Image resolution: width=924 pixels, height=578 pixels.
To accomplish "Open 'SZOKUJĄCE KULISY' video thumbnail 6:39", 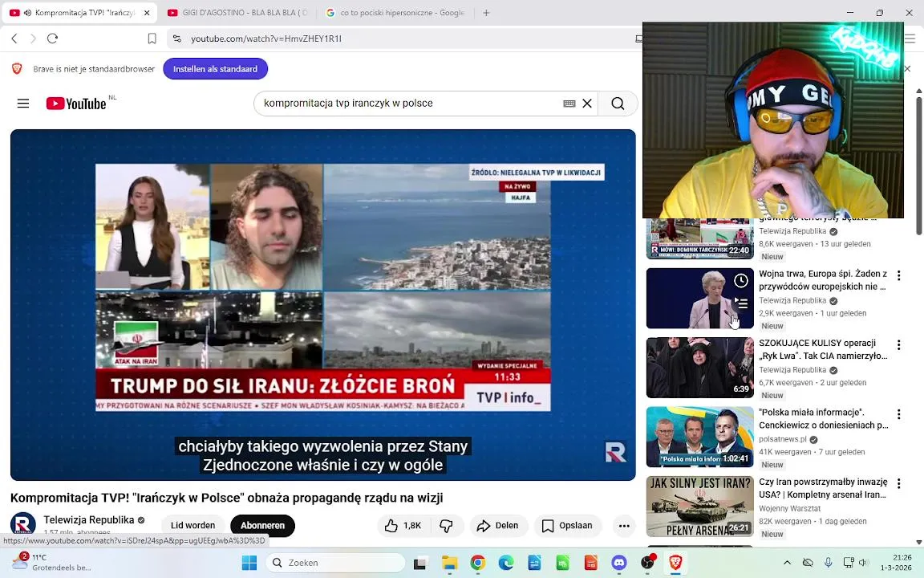I will pos(700,368).
